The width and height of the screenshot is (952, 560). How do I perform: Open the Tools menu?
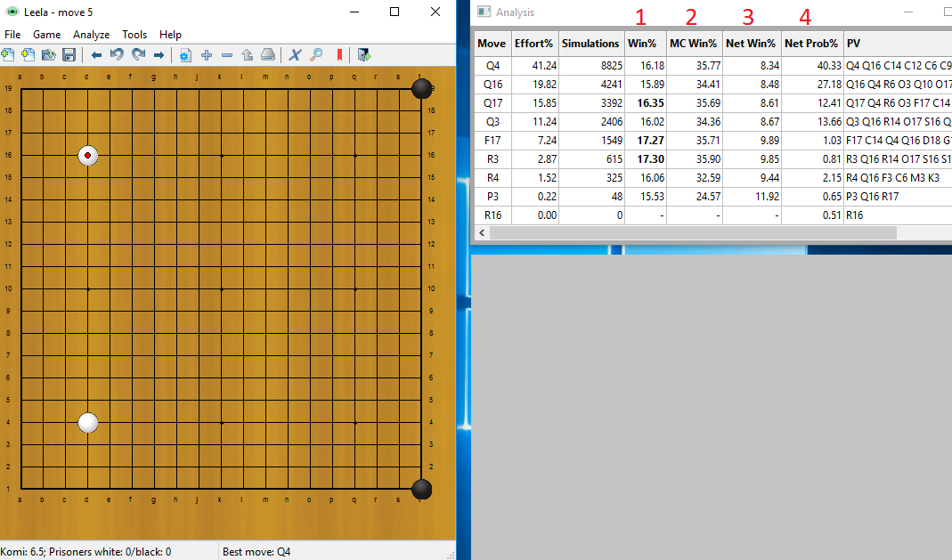134,35
